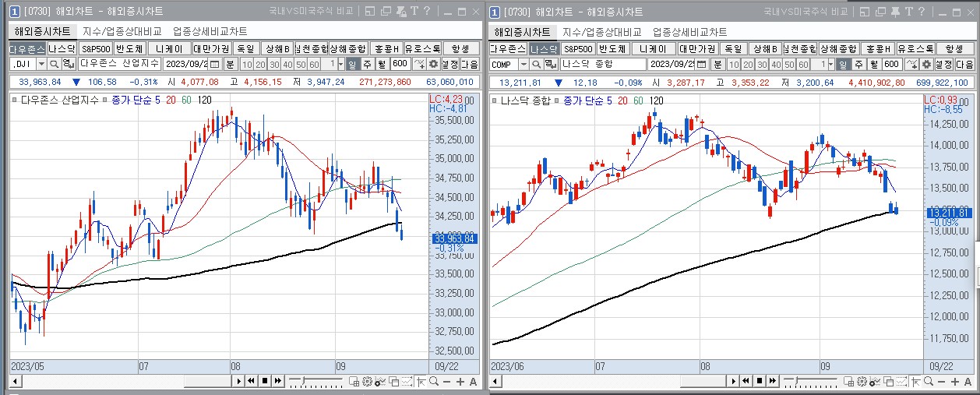This screenshot has height=395, width=980.
Task: Select weekly (주) period in left window
Action: click(366, 64)
